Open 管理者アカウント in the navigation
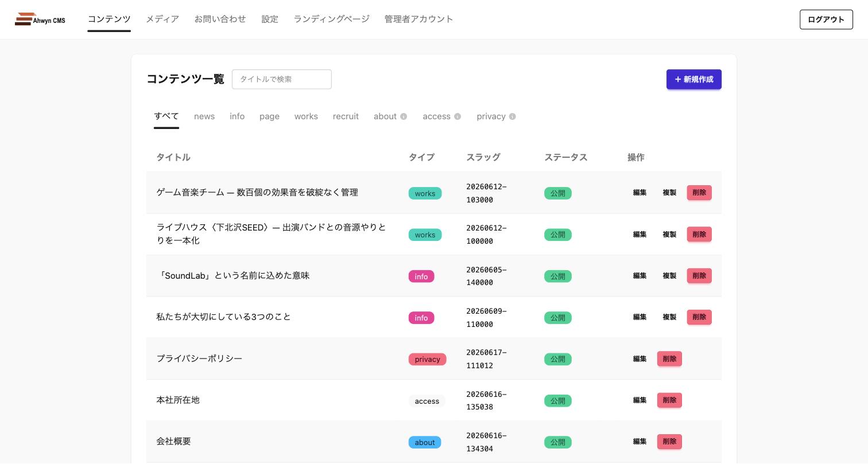868x464 pixels. [419, 19]
